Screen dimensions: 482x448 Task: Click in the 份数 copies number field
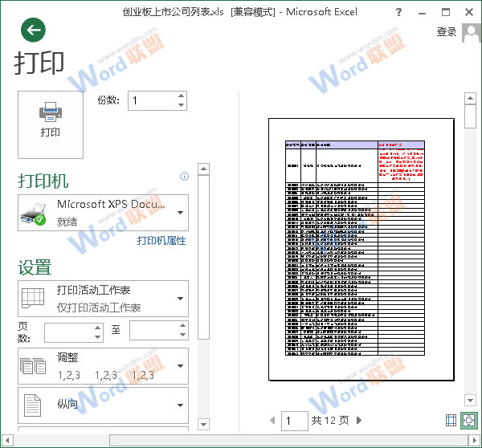pos(152,101)
